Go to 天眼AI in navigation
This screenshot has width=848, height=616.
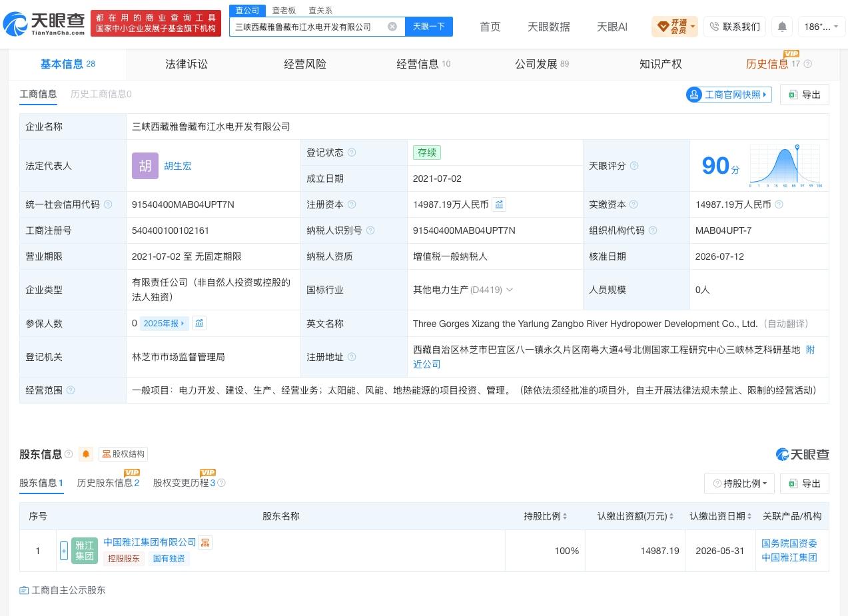pyautogui.click(x=612, y=27)
